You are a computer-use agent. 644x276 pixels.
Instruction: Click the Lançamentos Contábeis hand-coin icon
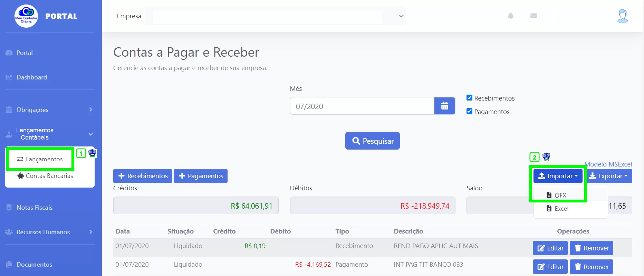(9, 134)
